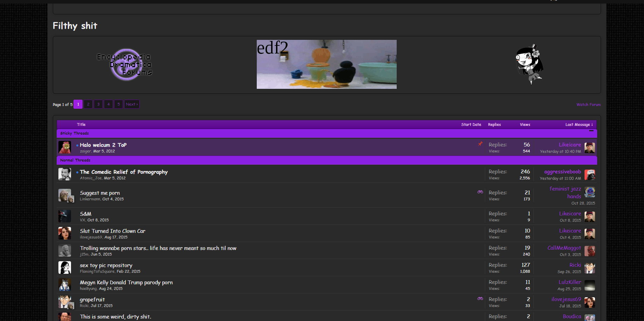Open the Encyclopedia Dramatica Forums logo
644x321 pixels.
pos(125,64)
